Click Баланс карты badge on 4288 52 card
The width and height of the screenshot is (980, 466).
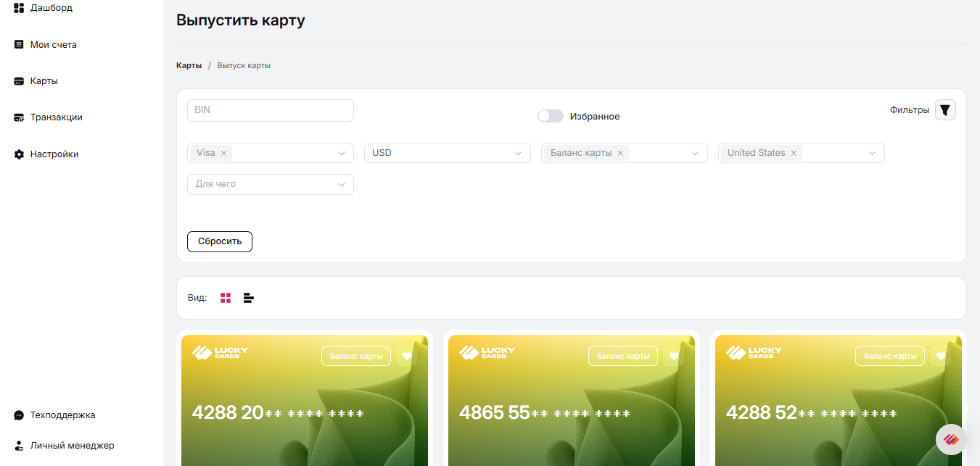[890, 356]
